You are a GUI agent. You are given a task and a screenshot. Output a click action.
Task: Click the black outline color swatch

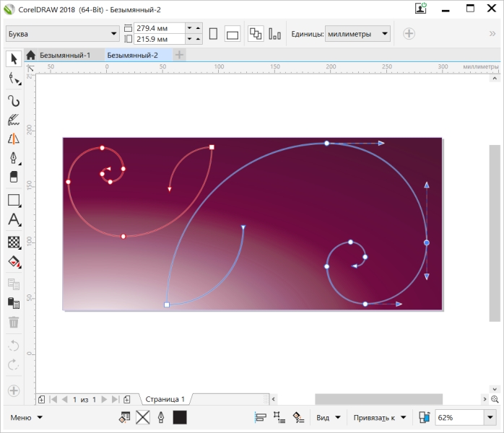pyautogui.click(x=180, y=417)
